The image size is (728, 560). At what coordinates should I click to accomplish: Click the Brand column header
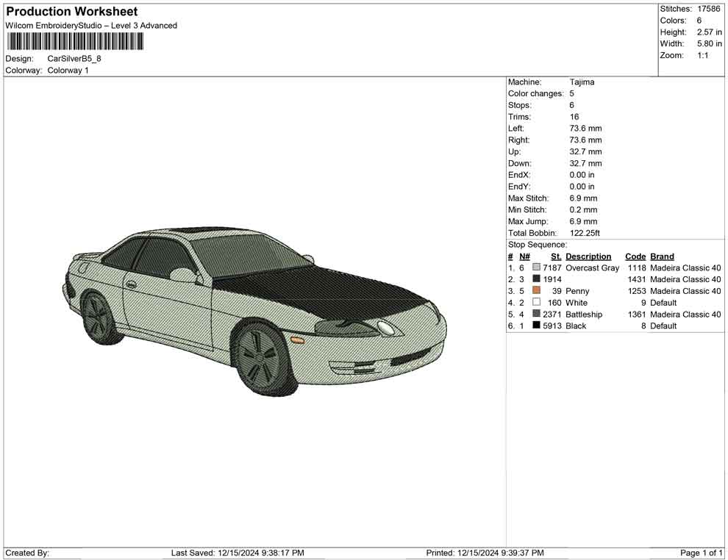tap(661, 256)
